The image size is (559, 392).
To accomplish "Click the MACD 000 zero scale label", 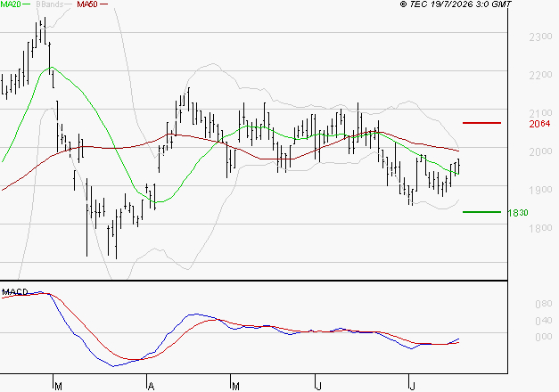I will (544, 337).
